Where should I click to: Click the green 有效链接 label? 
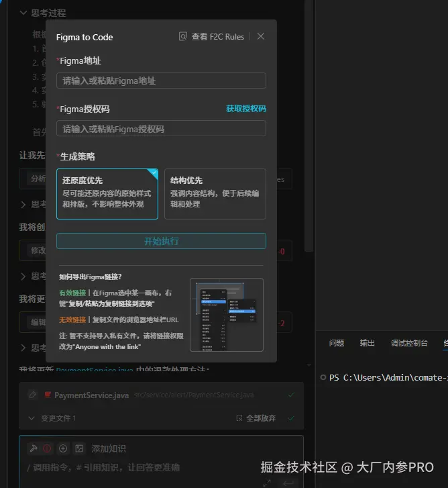pyautogui.click(x=72, y=293)
